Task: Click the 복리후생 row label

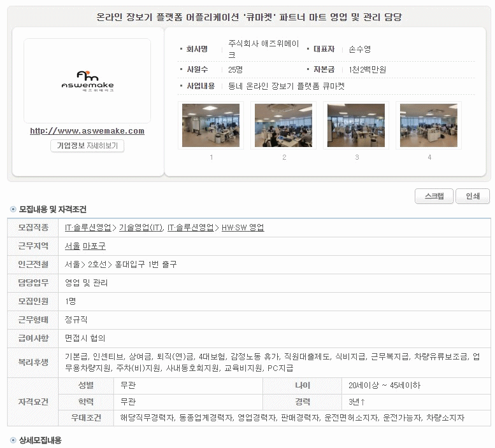Action: 33,363
